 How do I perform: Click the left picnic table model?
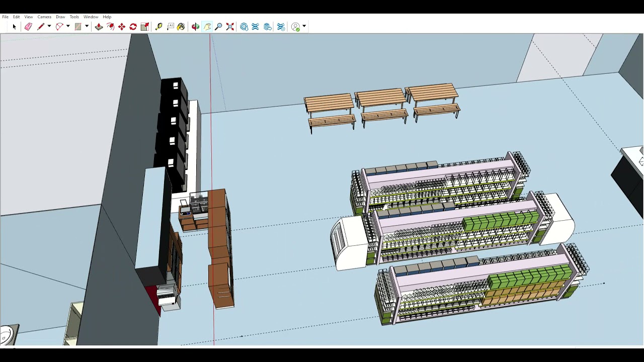pyautogui.click(x=330, y=113)
